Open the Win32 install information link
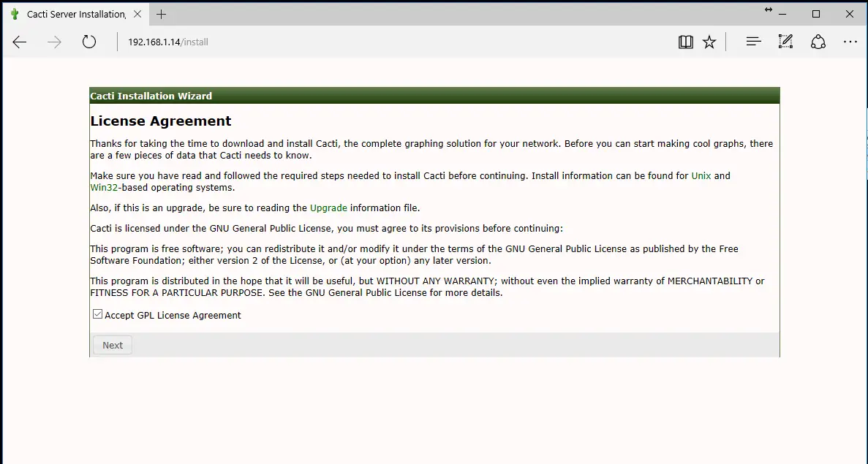Image resolution: width=868 pixels, height=464 pixels. click(104, 188)
